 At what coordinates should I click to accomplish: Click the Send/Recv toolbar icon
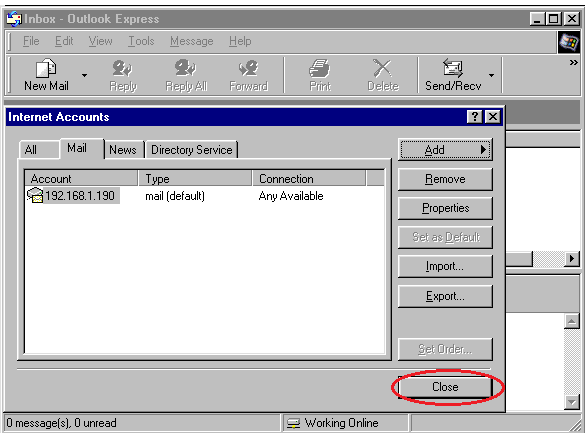pos(453,68)
